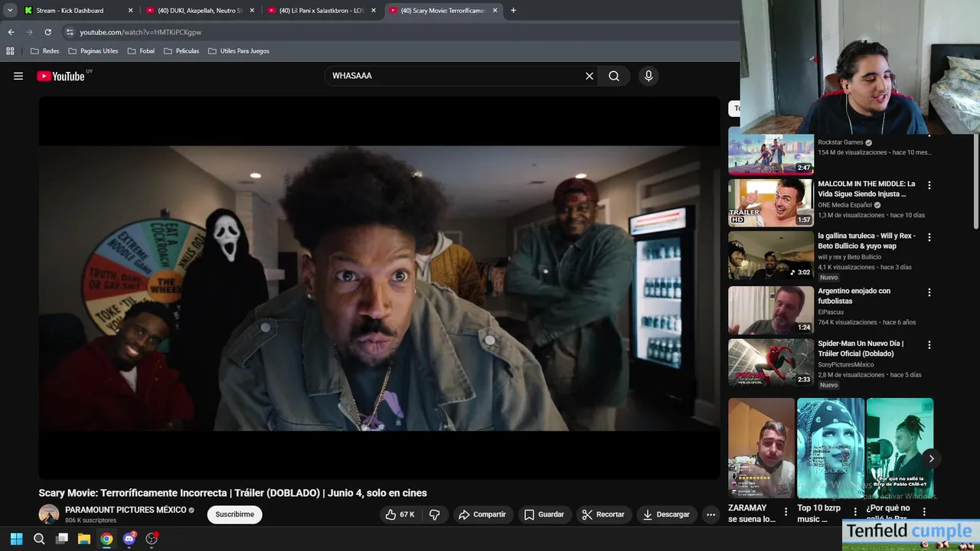Open options for ZARAMAY Short

[x=786, y=512]
